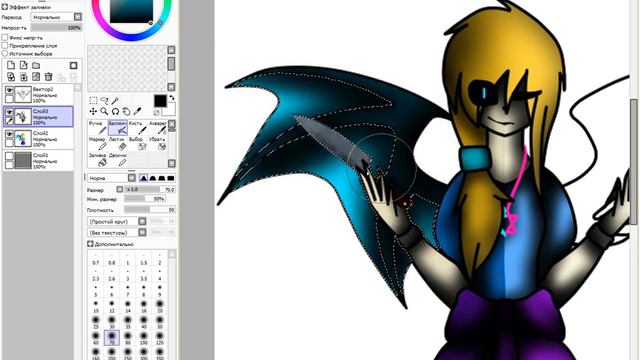Click the black foreground color swatch

point(160,100)
